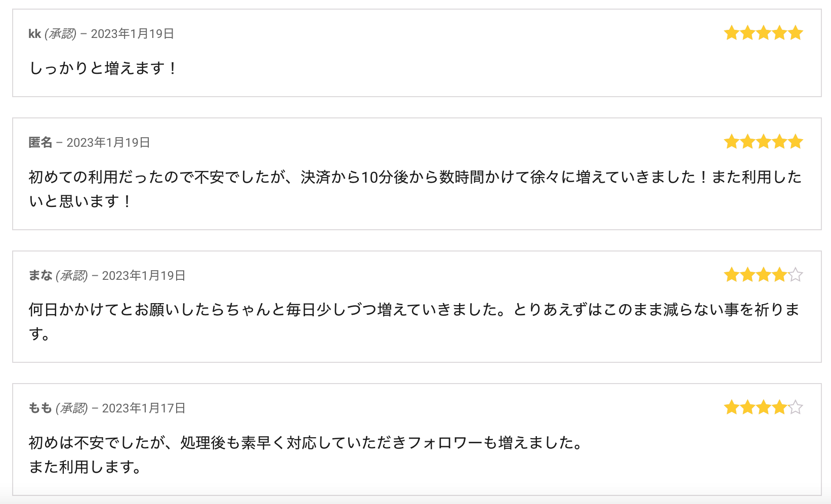Click the 2023年1月17日 date on もも's review
Screen dimensions: 831x504
coord(144,408)
